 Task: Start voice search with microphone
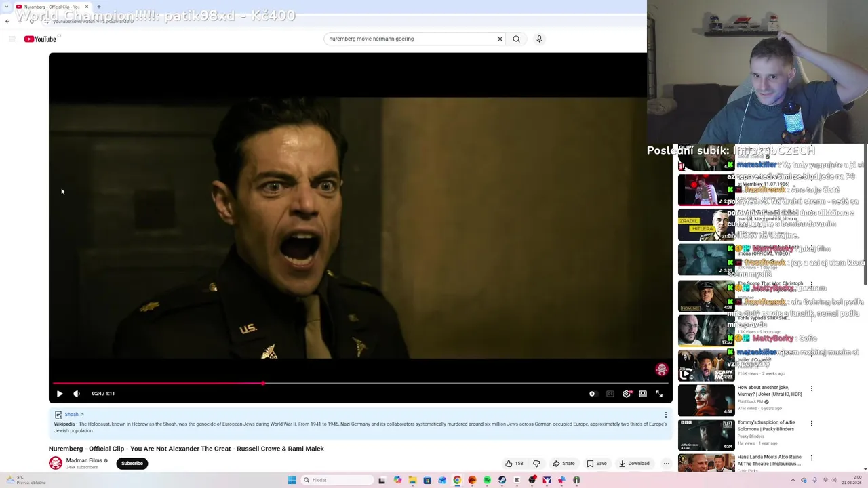539,39
